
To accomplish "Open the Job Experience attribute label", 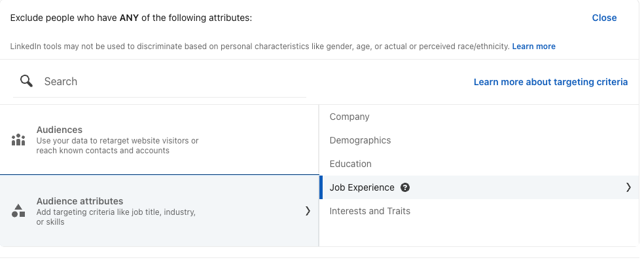I will click(x=362, y=187).
